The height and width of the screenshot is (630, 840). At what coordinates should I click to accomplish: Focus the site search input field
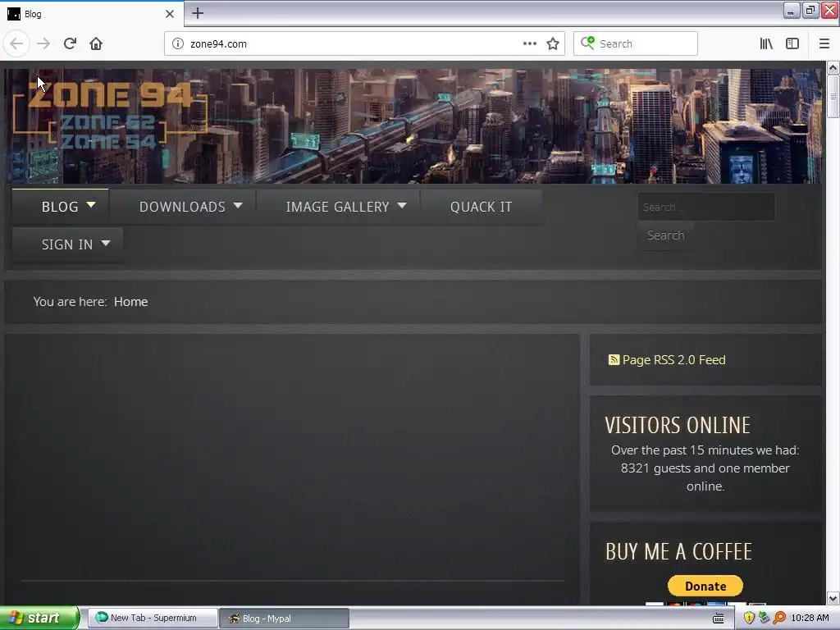tap(706, 207)
